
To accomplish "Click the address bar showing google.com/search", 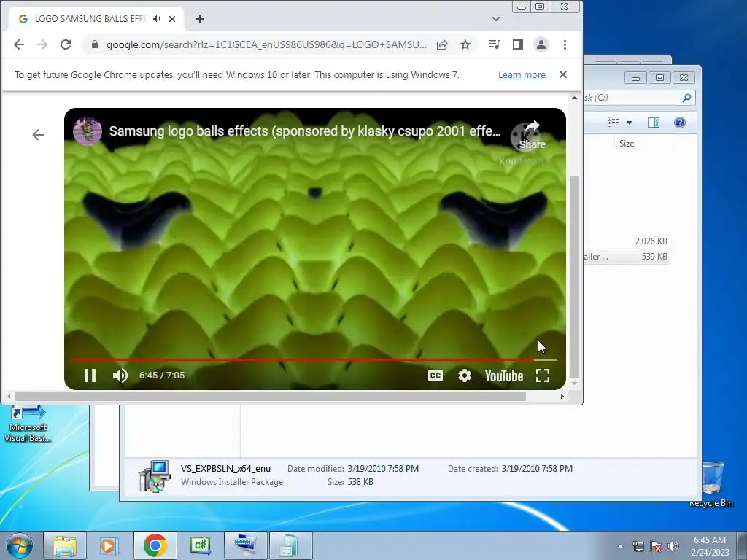I will (x=266, y=44).
